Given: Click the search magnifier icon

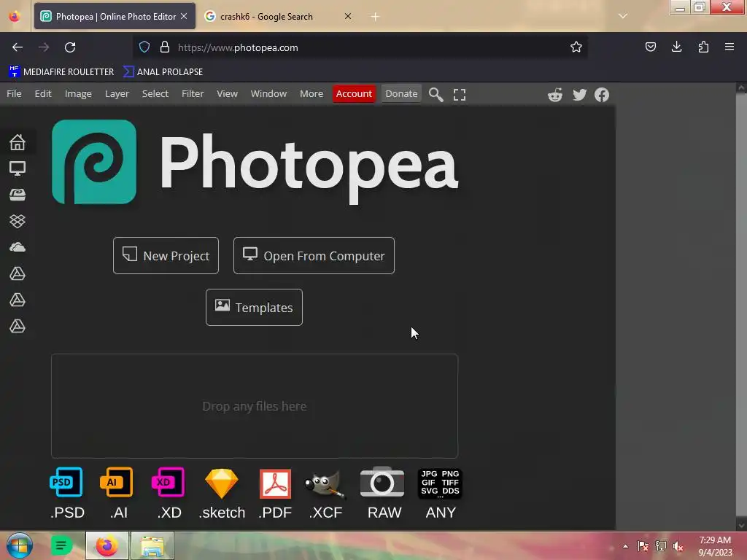Looking at the screenshot, I should (x=436, y=94).
